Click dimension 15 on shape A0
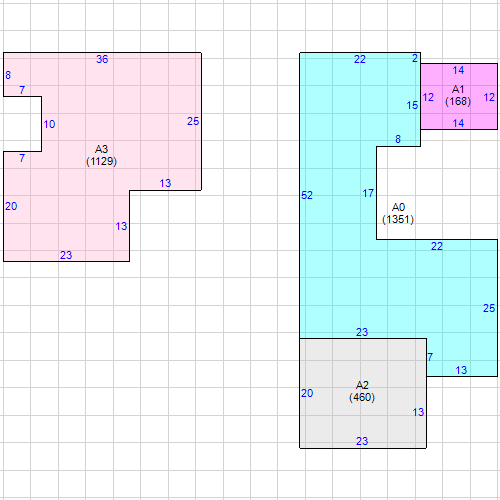The height and width of the screenshot is (500, 500). [412, 105]
